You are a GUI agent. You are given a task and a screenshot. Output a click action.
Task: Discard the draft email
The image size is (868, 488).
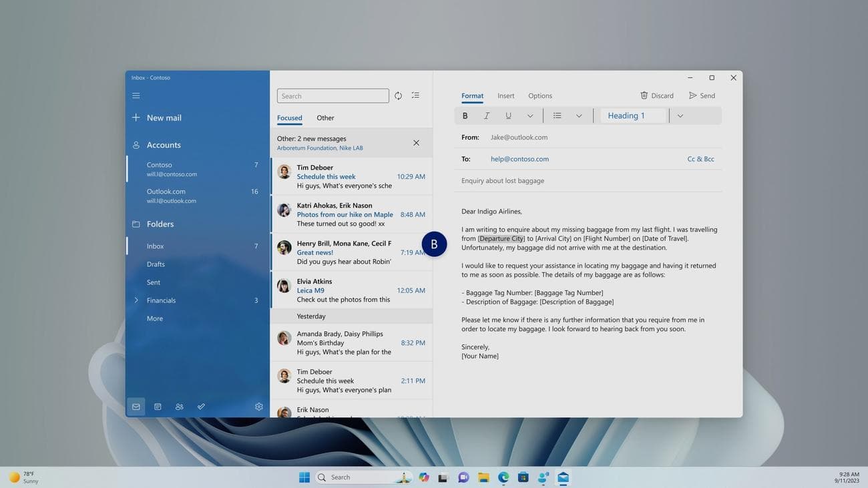[656, 95]
